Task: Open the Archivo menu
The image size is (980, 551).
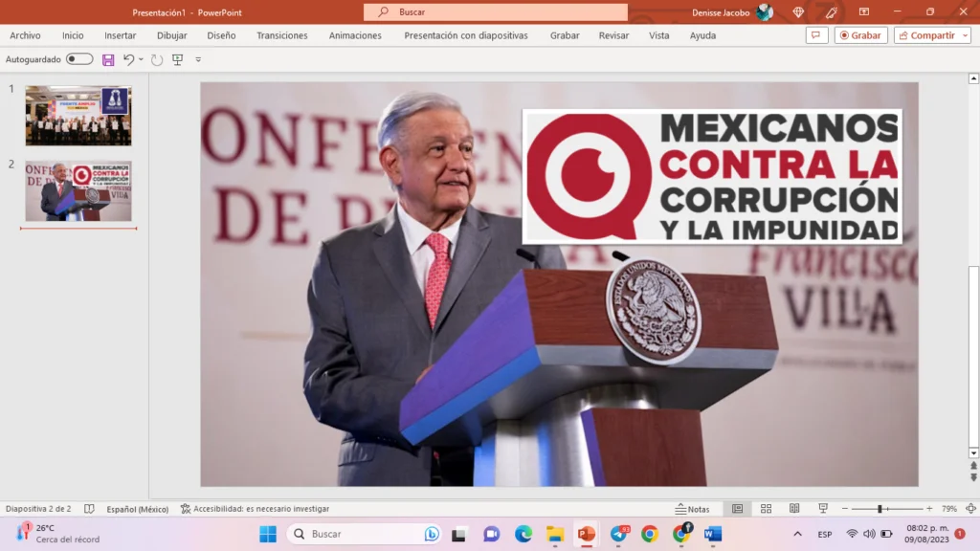Action: 25,35
